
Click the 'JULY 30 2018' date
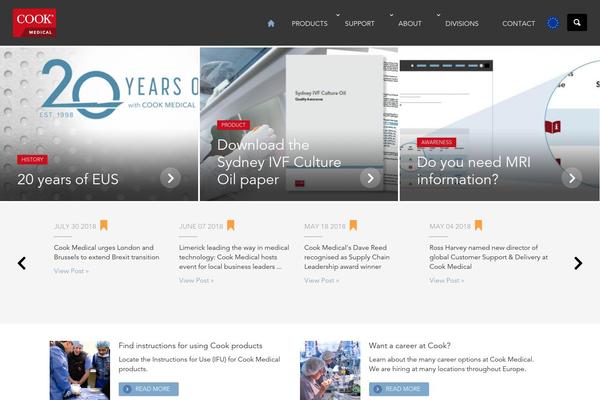pos(75,227)
